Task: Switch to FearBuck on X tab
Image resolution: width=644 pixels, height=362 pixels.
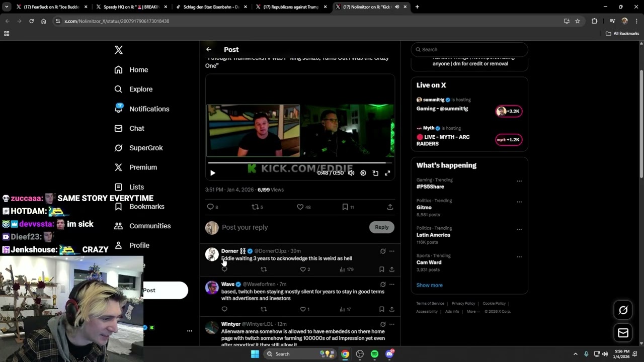Action: coord(52,7)
